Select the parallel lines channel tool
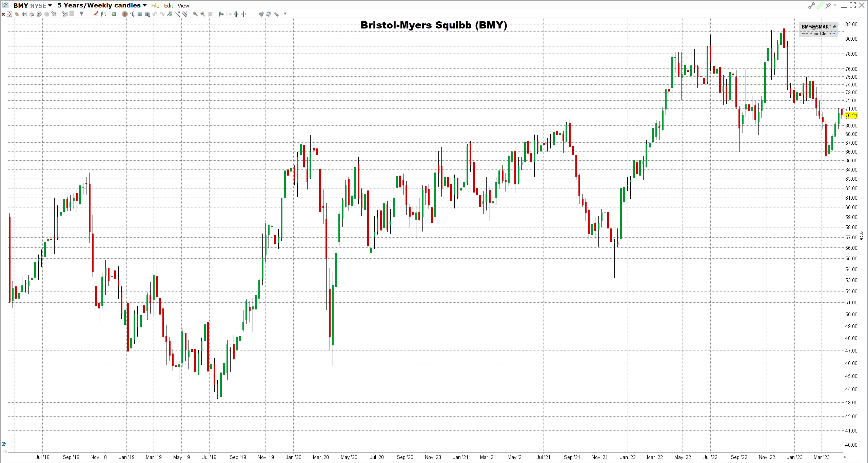This screenshot has height=463, width=868. point(185,14)
